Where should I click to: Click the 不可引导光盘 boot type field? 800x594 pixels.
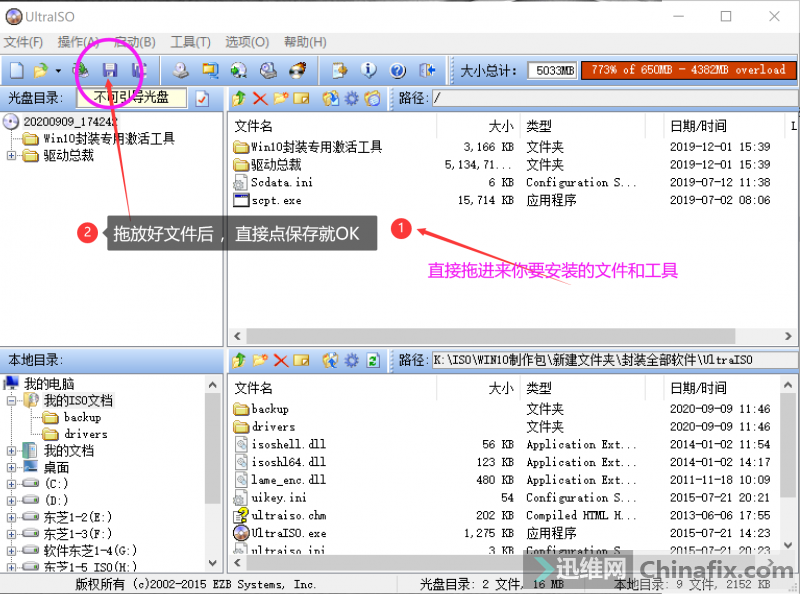pyautogui.click(x=131, y=97)
